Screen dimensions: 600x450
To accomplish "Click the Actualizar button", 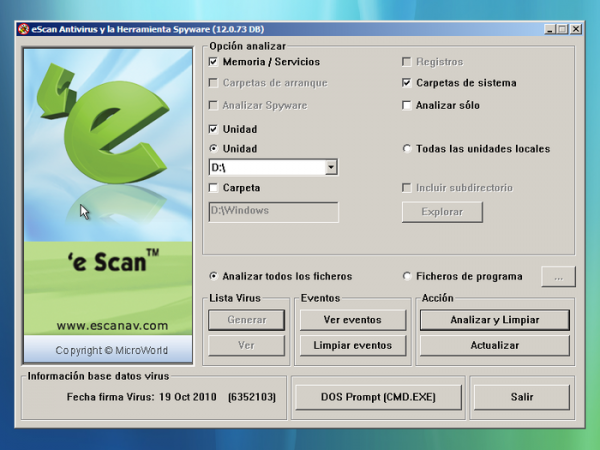I will 495,346.
